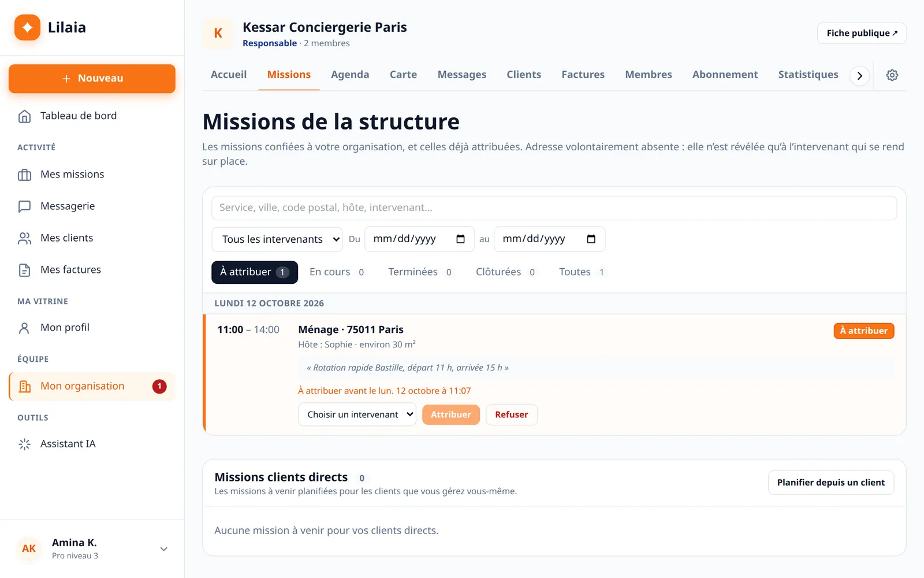Select the Clôturées filter
This screenshot has height=578, width=924.
[506, 272]
